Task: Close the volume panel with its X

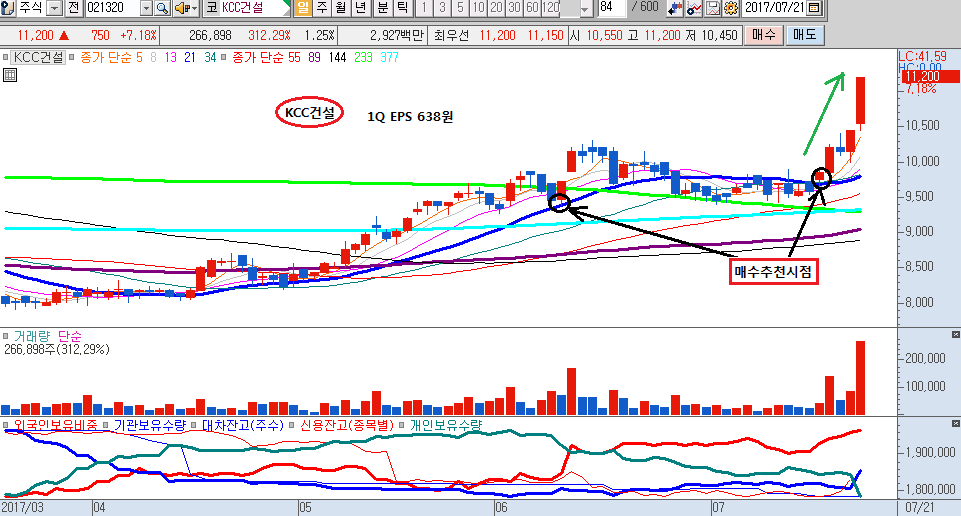Action: tap(955, 334)
